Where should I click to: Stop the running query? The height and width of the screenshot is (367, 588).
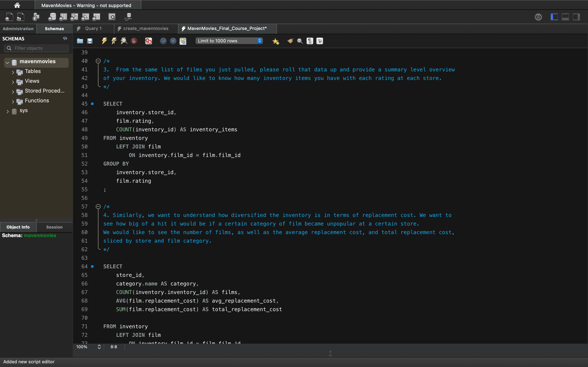(x=134, y=41)
